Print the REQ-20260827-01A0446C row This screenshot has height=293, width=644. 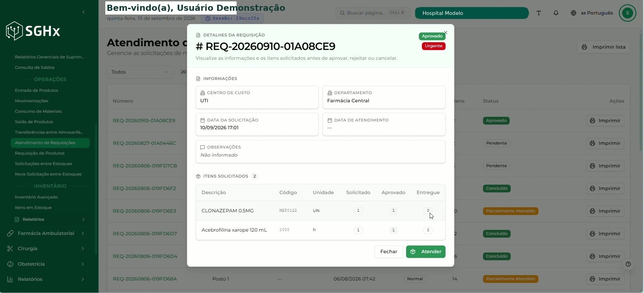[x=605, y=143]
